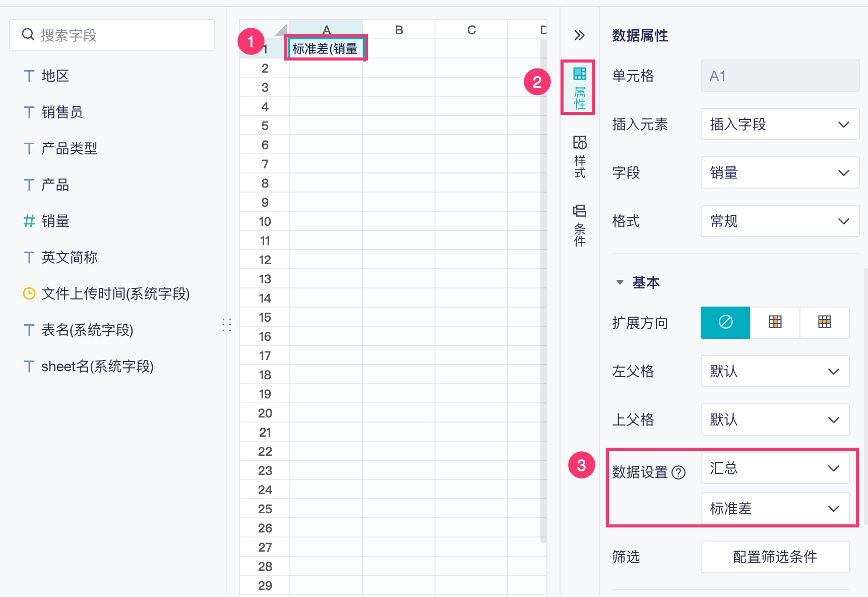This screenshot has height=597, width=868.
Task: Choose the second 扩展方向 grid option
Action: coord(775,322)
